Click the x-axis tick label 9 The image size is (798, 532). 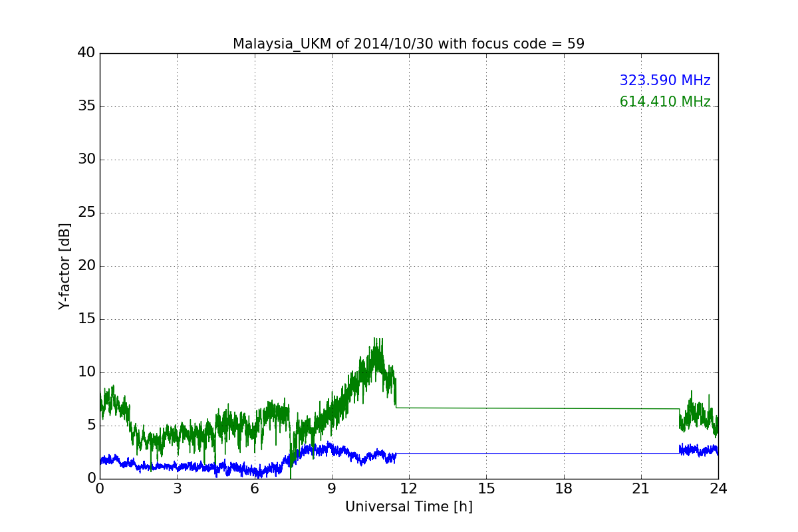pos(331,489)
